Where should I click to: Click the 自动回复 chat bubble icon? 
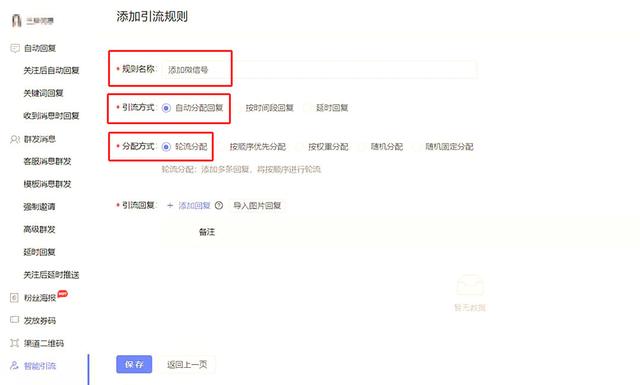pos(15,49)
